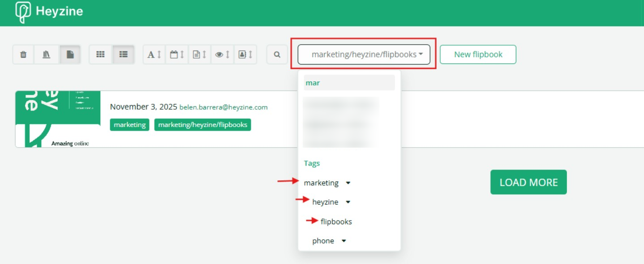Collapse the marketing tag arrow

(348, 183)
